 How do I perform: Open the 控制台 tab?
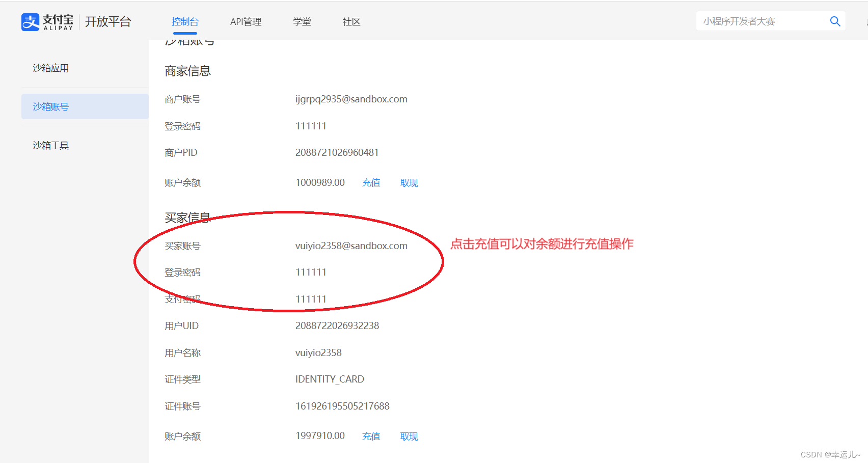click(x=185, y=22)
